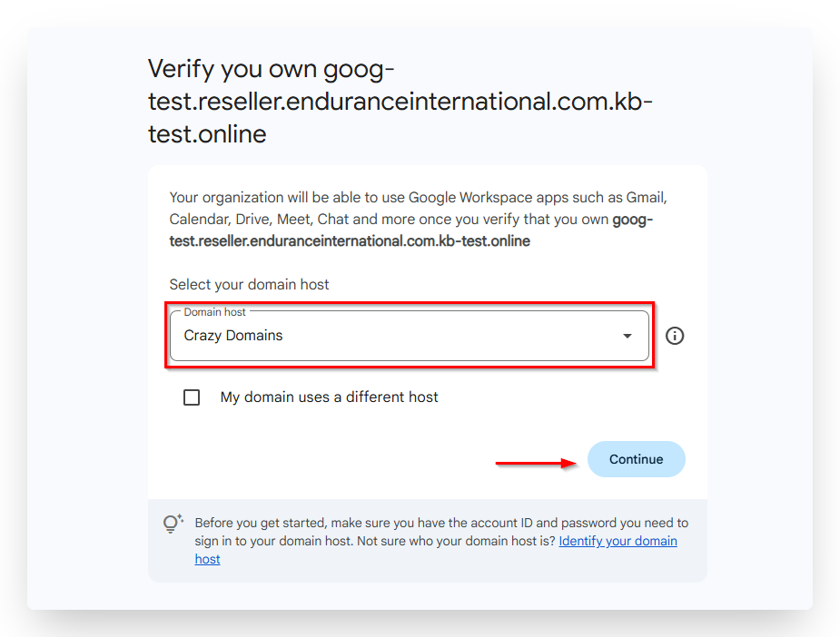Click the 'Select your domain host' label

249,285
